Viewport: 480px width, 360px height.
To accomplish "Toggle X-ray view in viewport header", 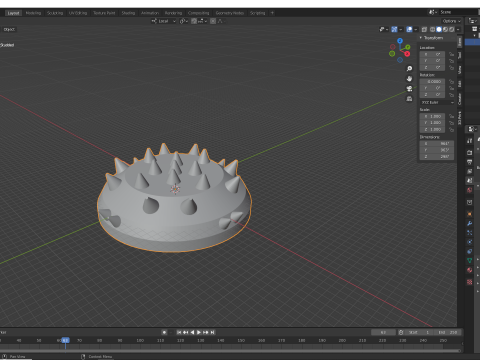I will [x=424, y=29].
